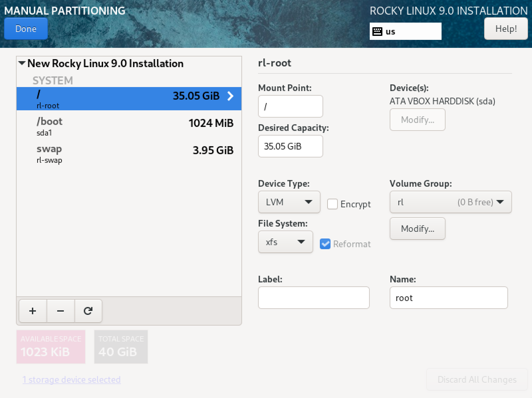Collapse New Rocky Linux 9.0 Installation section
Image resolution: width=532 pixels, height=398 pixels.
tap(22, 63)
